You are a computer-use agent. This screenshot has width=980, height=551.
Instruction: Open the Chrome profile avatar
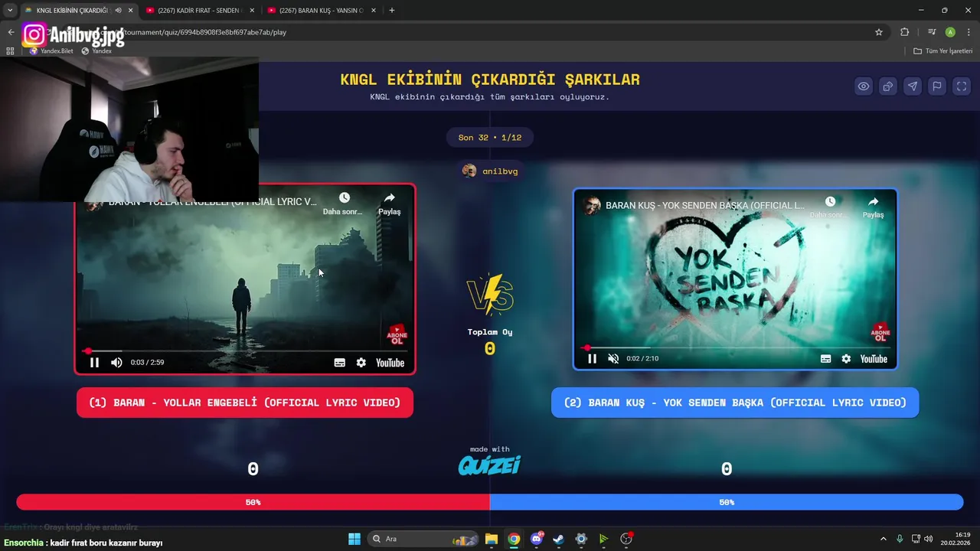[x=950, y=32]
